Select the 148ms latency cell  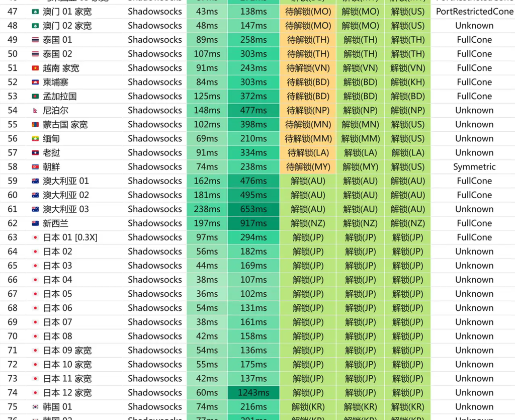(207, 110)
